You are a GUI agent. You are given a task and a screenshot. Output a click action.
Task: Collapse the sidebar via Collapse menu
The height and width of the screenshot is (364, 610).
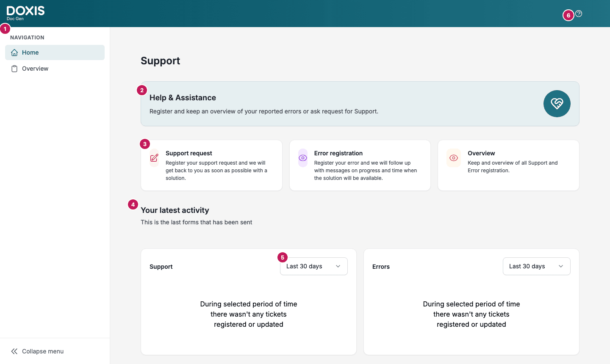[x=55, y=351]
